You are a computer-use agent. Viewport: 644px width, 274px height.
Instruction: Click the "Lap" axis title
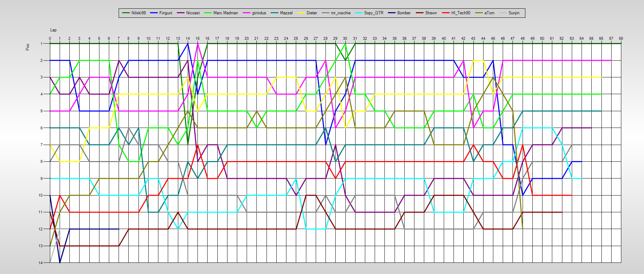pyautogui.click(x=53, y=30)
